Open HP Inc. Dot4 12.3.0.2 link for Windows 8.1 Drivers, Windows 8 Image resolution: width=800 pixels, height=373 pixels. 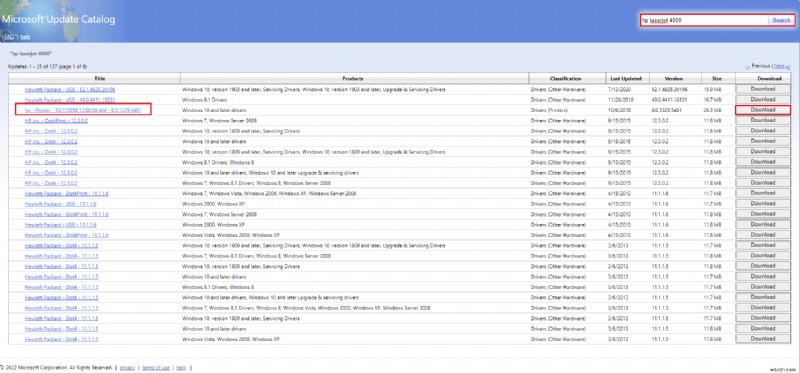tap(51, 162)
